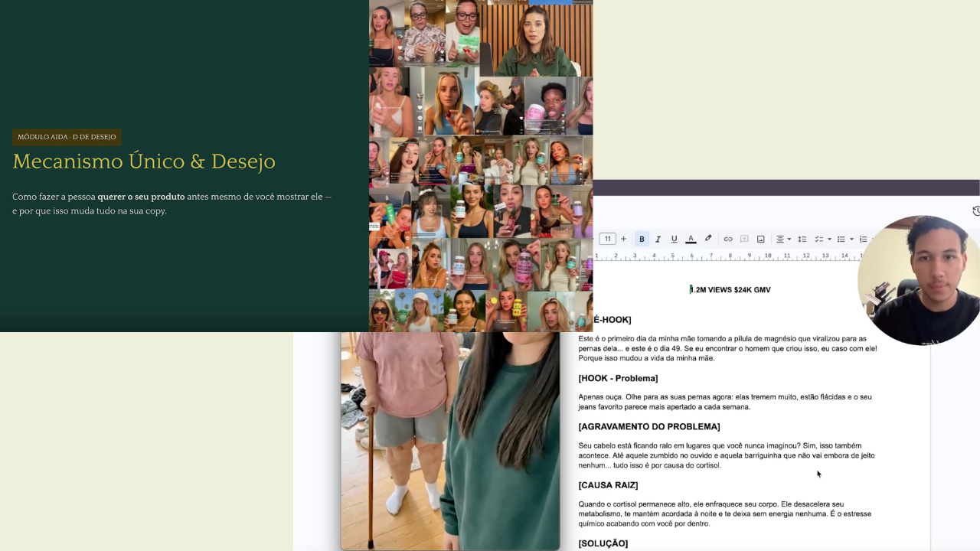980x551 pixels.
Task: Click the add comment icon
Action: tap(744, 239)
